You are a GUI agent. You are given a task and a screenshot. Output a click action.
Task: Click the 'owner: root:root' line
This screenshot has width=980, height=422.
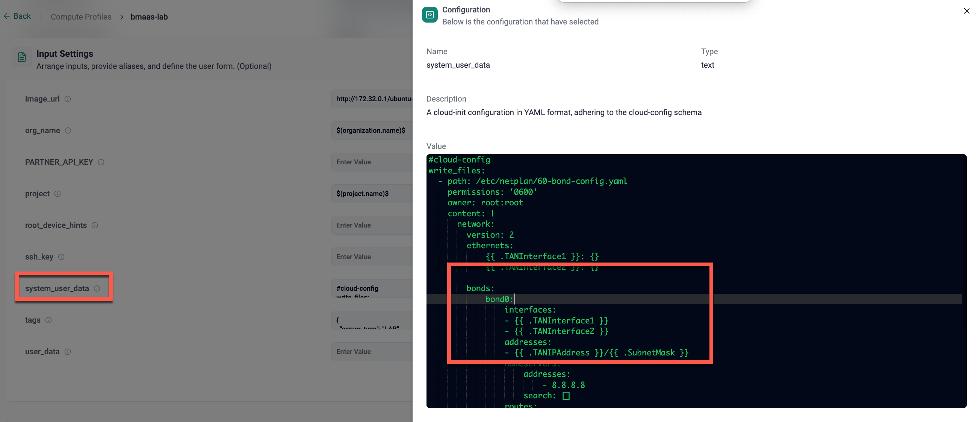pos(485,203)
